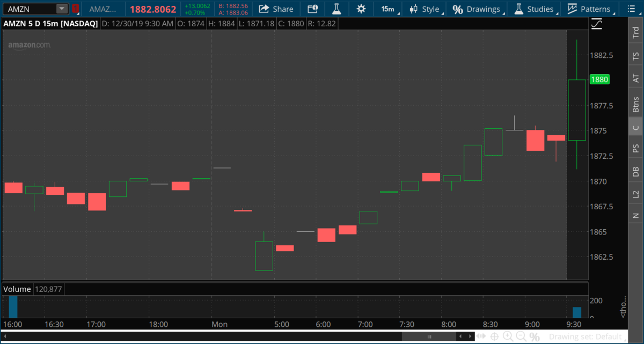This screenshot has width=644, height=344.
Task: Click the D: 12/30/19 9:30 AM date readout
Action: [137, 24]
